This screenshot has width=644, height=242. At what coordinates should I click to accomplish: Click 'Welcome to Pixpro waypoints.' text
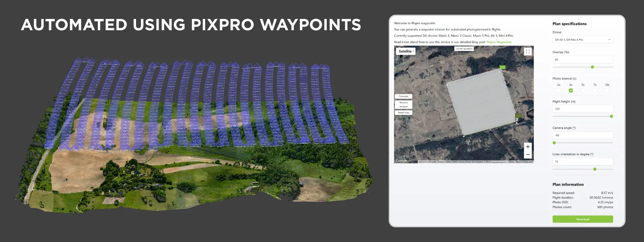pos(415,23)
